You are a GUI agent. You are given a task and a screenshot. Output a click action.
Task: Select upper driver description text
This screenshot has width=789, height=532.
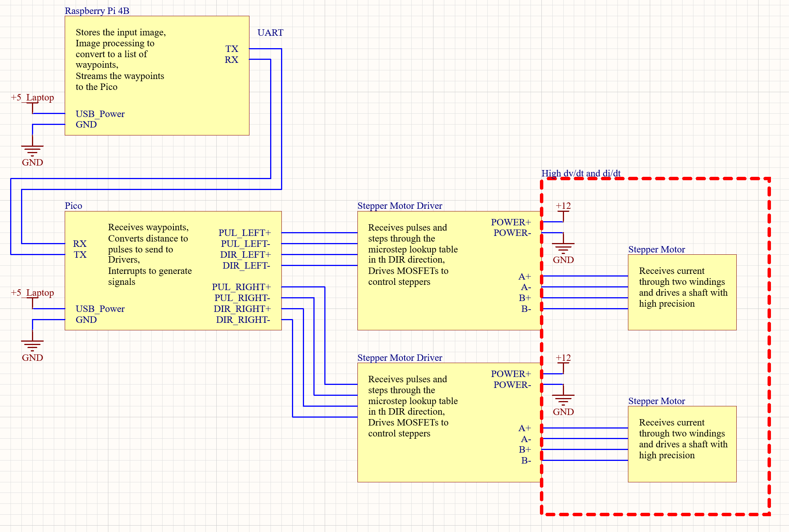point(413,255)
